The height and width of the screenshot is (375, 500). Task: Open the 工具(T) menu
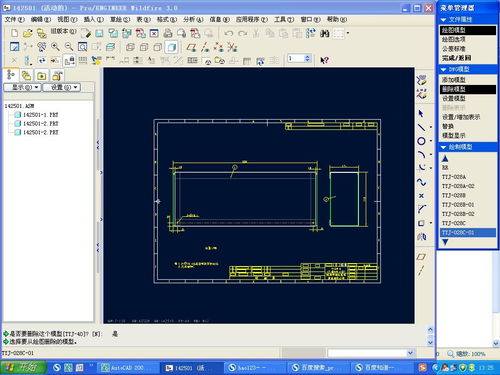[284, 19]
